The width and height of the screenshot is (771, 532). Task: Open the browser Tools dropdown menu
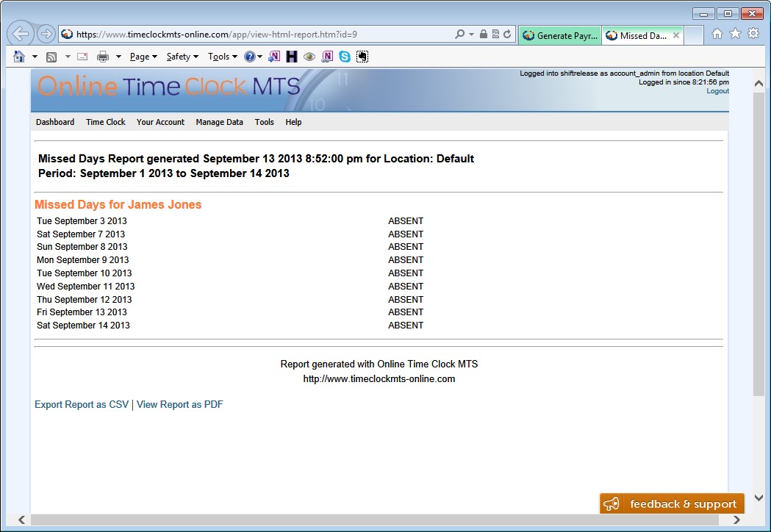point(222,57)
